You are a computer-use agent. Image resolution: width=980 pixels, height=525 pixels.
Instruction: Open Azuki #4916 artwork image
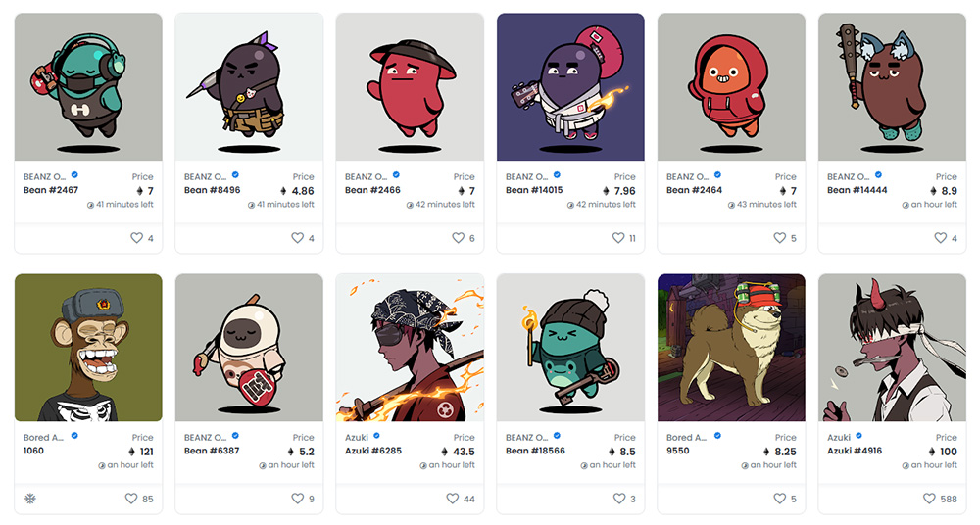(892, 348)
